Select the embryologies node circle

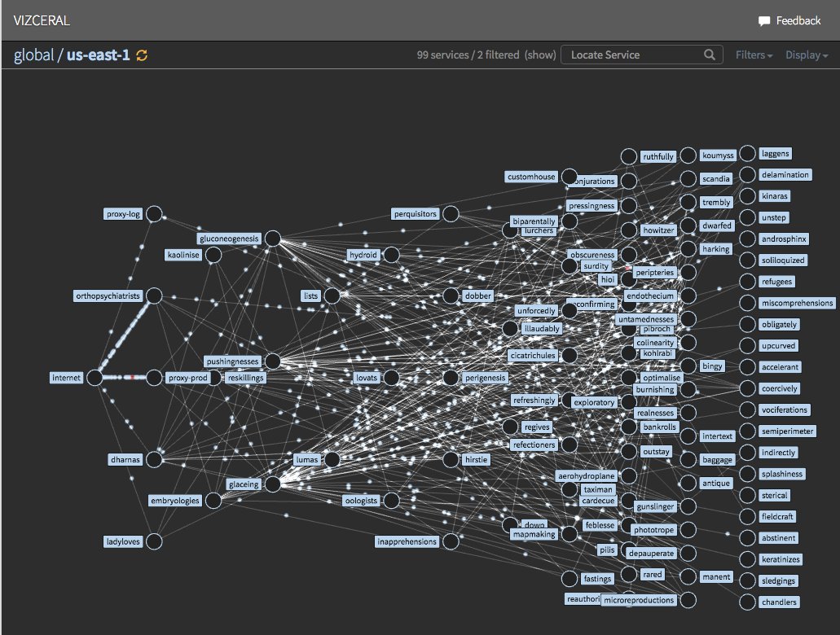click(x=213, y=501)
